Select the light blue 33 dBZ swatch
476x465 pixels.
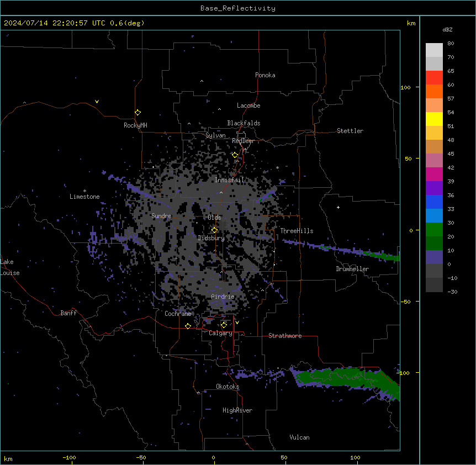pos(434,215)
